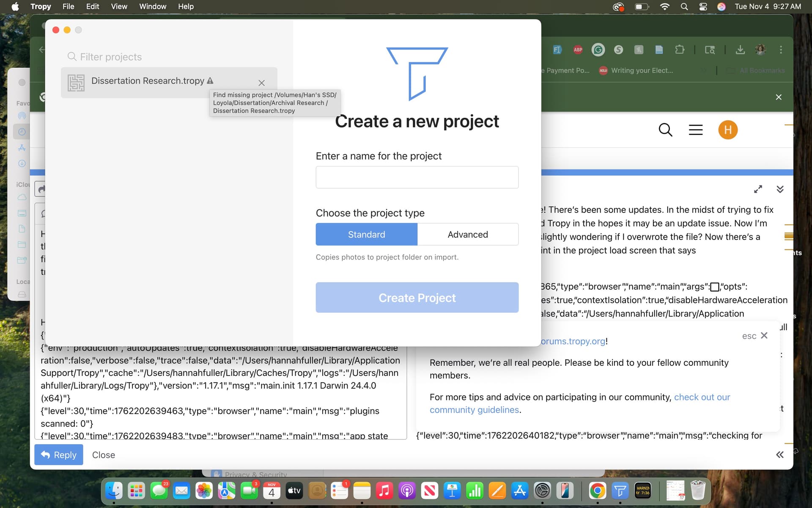Click the project name text field

pyautogui.click(x=417, y=177)
